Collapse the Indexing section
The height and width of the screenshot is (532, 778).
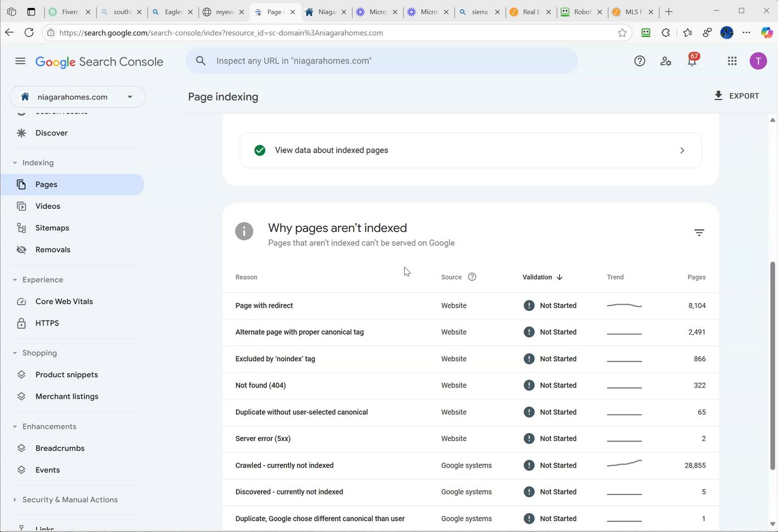[x=15, y=163]
